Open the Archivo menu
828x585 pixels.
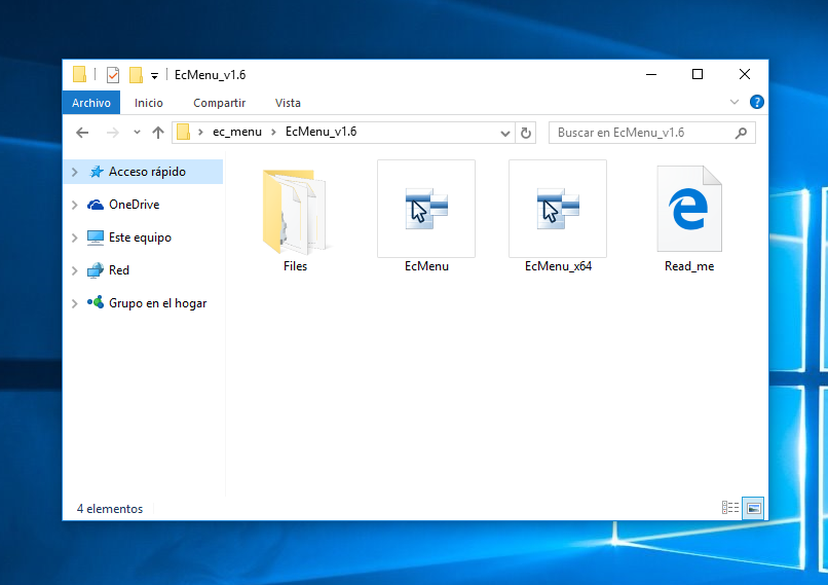[x=91, y=103]
